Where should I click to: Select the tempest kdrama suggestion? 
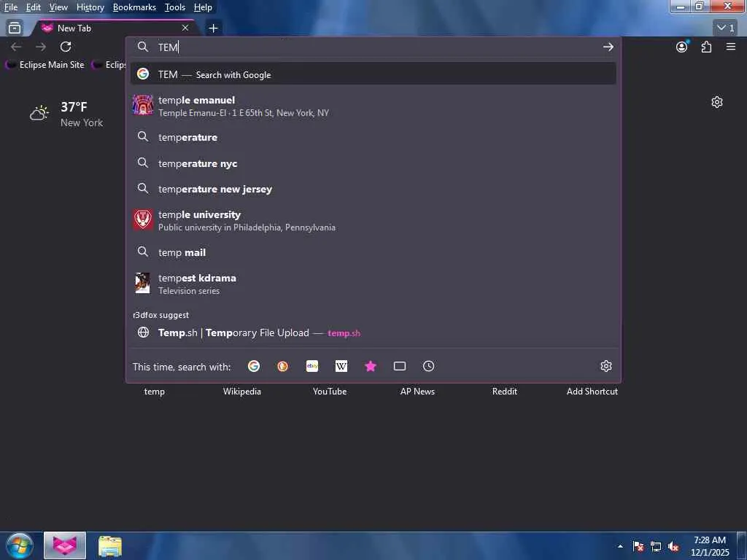pos(373,284)
